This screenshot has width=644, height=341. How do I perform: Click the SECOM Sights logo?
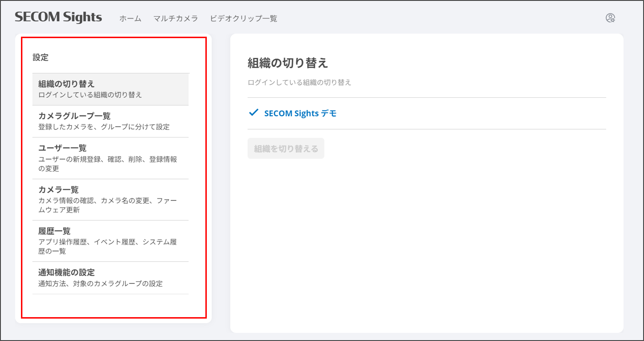pos(58,17)
